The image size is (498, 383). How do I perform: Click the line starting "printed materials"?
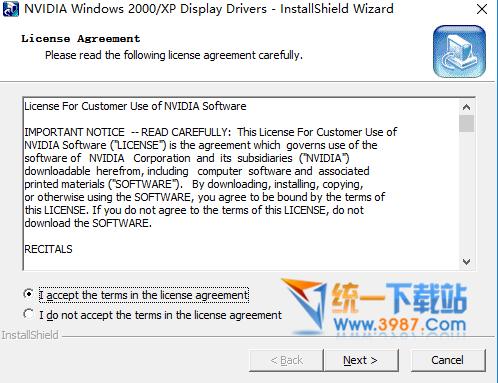pyautogui.click(x=194, y=184)
